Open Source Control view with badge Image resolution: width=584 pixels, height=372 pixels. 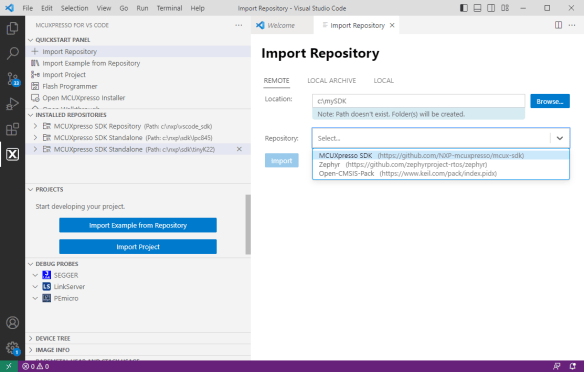(12, 79)
